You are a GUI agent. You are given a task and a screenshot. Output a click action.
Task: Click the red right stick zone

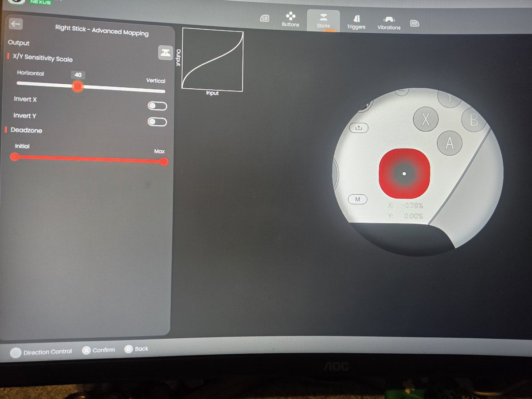(x=404, y=173)
